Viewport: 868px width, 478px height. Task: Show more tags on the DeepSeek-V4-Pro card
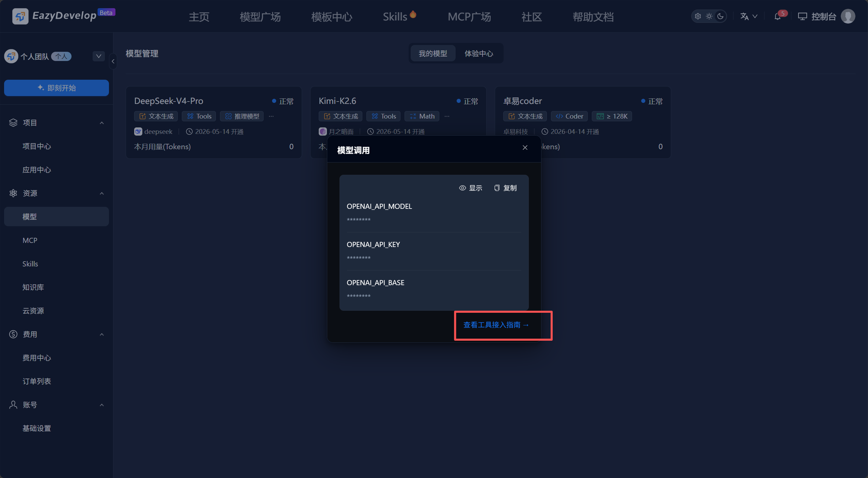pyautogui.click(x=271, y=116)
